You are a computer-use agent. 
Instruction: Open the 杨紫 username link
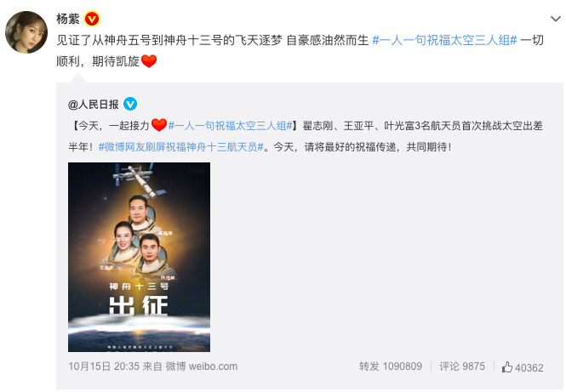[x=68, y=19]
